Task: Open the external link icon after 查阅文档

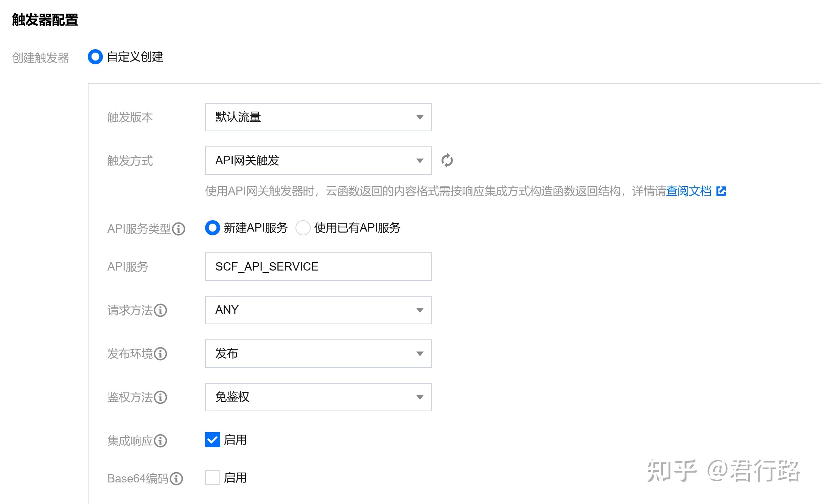Action: tap(721, 191)
